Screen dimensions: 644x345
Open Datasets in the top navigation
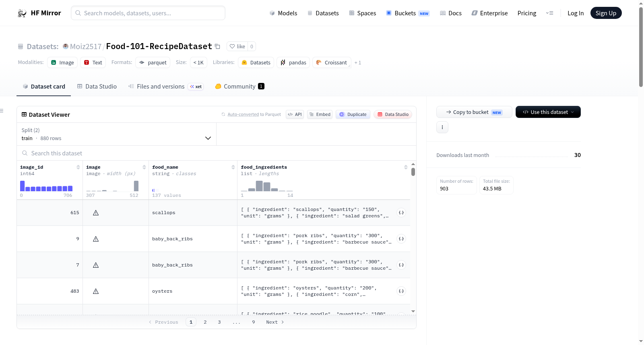323,13
